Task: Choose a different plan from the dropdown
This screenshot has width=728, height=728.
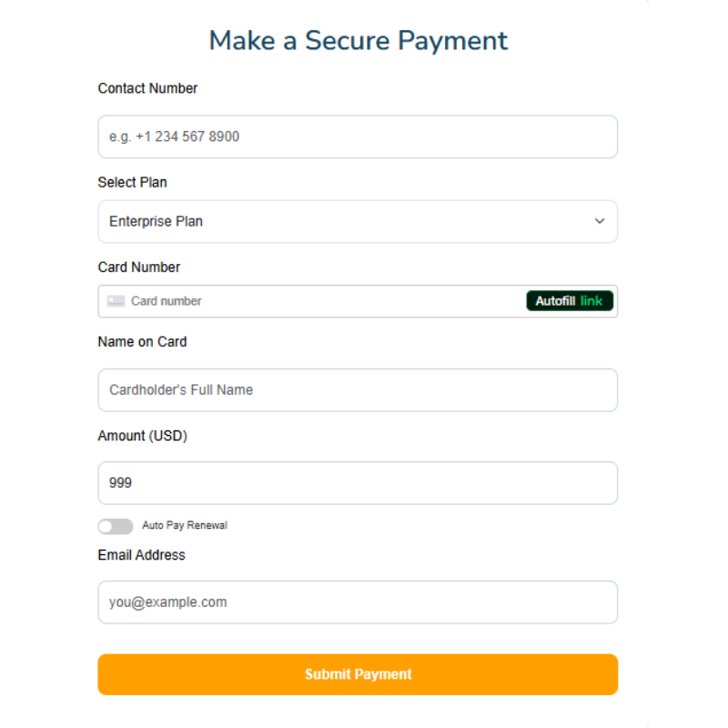Action: (358, 221)
